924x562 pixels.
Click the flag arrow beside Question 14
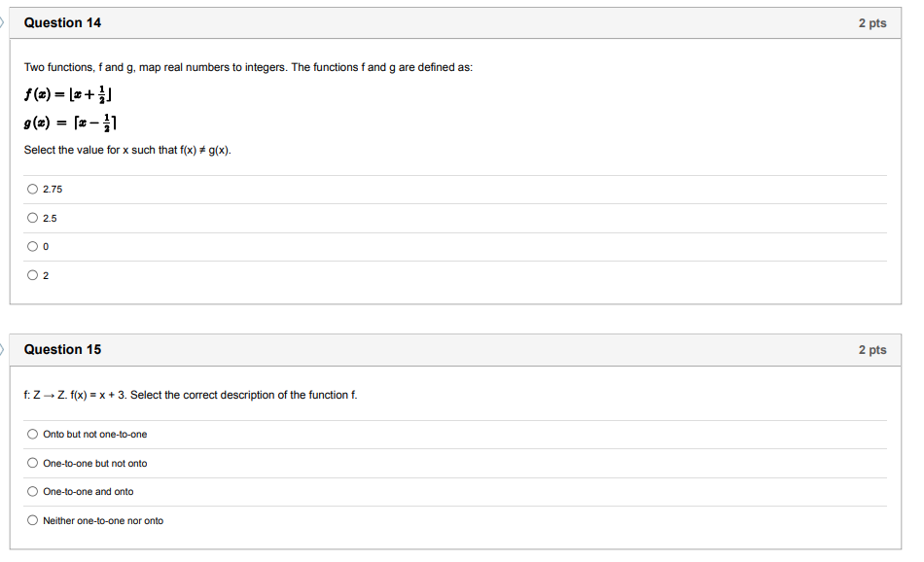[x=2, y=23]
